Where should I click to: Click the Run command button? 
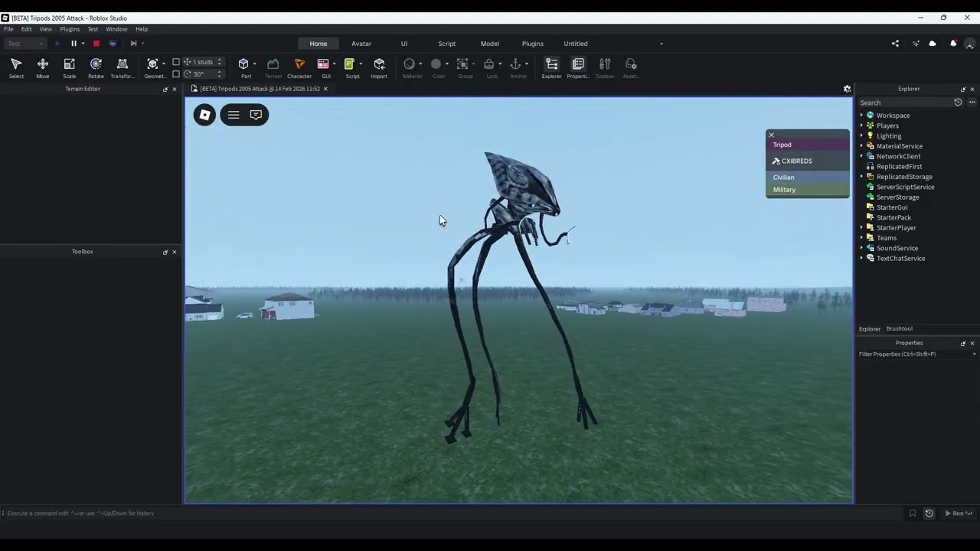pos(958,514)
